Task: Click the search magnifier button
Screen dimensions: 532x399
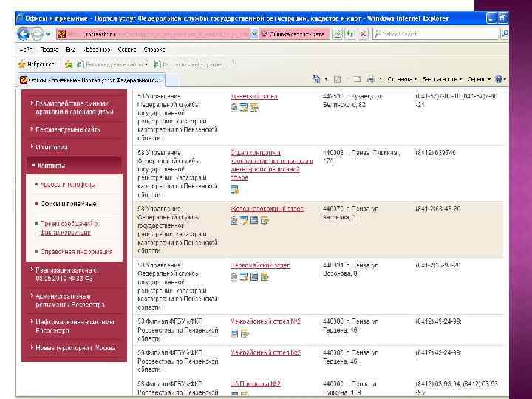Action: coord(505,34)
